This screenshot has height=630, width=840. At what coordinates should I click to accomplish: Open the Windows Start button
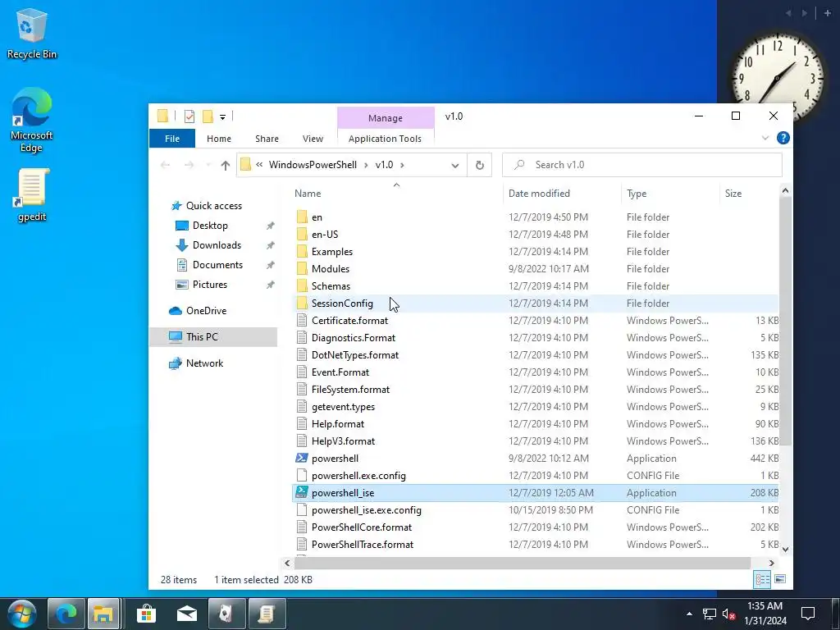22,614
